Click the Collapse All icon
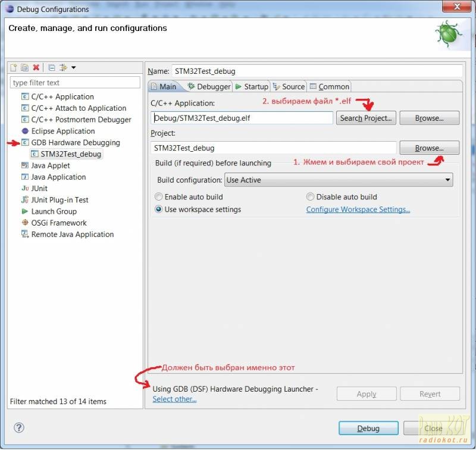 (x=52, y=68)
